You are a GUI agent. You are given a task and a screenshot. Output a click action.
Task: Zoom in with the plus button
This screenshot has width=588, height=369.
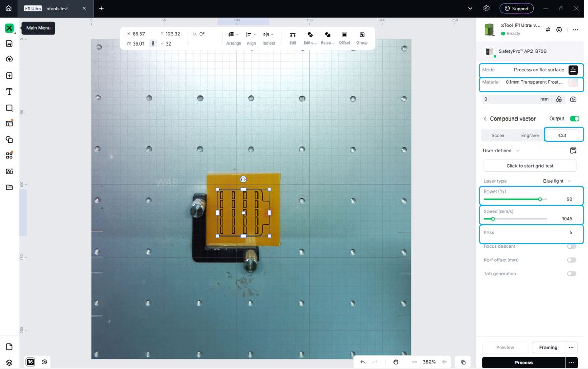[444, 362]
